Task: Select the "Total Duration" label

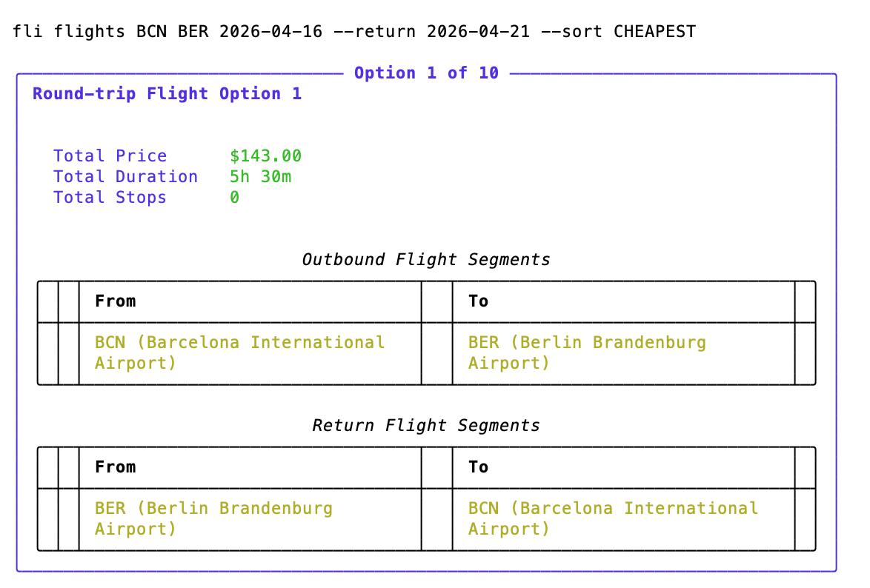Action: tap(125, 176)
